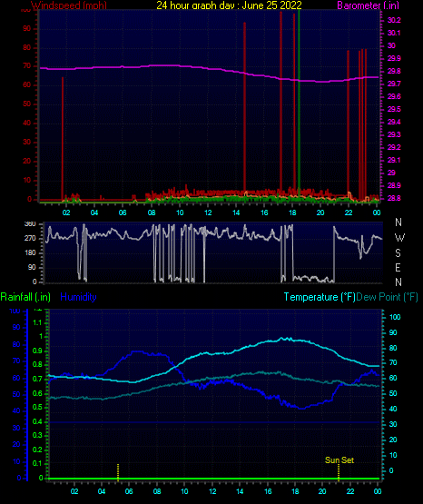Click the 270 degree direction axis label

[30, 239]
